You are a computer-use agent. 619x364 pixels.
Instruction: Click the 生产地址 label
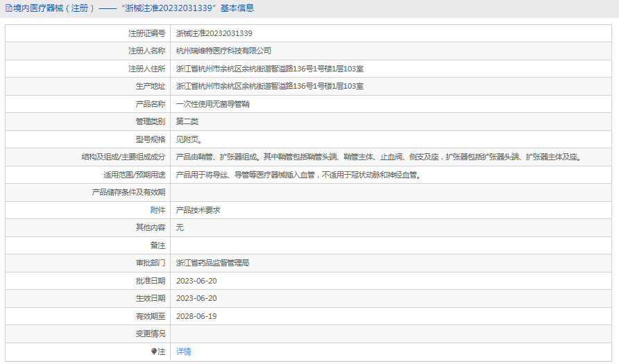(x=151, y=87)
